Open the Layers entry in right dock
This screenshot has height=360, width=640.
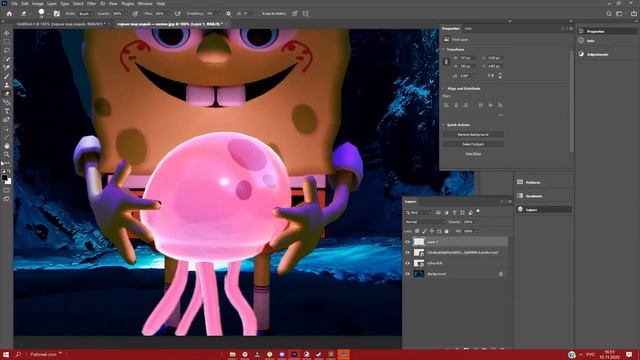(x=543, y=209)
